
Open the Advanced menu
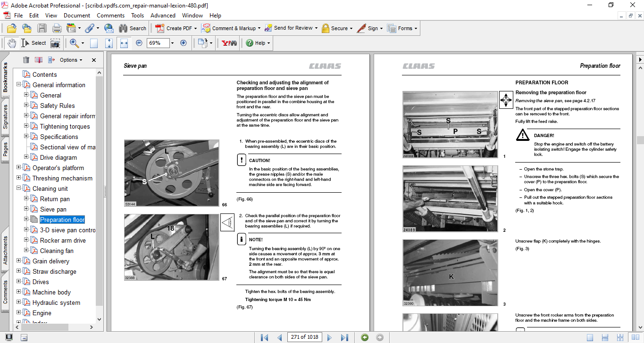(163, 16)
